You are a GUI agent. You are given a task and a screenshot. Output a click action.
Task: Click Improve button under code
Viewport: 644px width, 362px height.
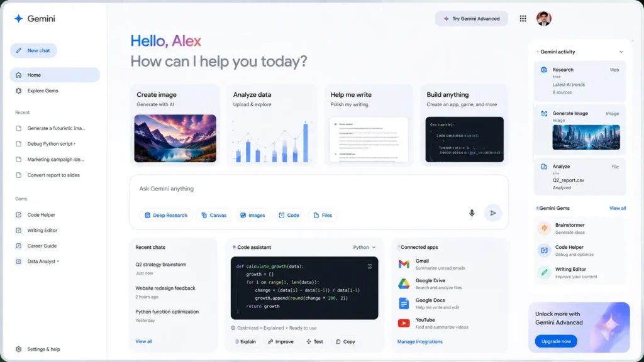[x=281, y=342]
